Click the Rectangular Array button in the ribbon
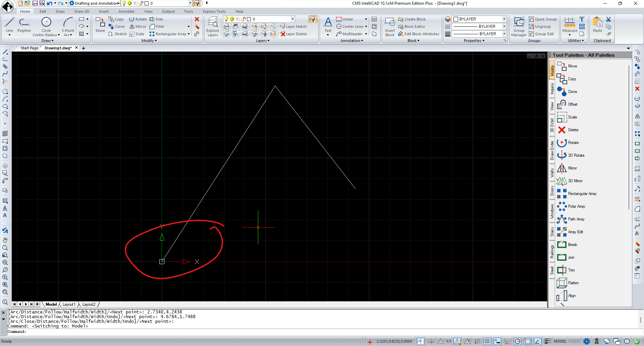This screenshot has height=346, width=644. coord(168,34)
